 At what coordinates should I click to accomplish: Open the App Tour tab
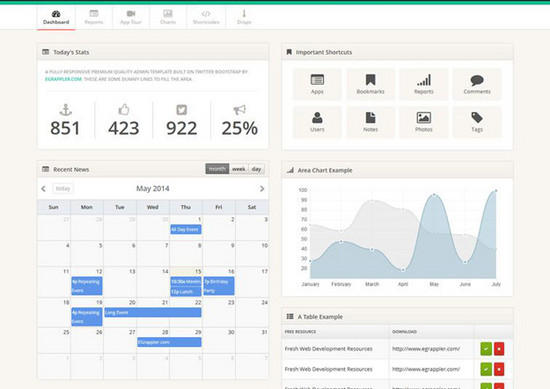[131, 17]
